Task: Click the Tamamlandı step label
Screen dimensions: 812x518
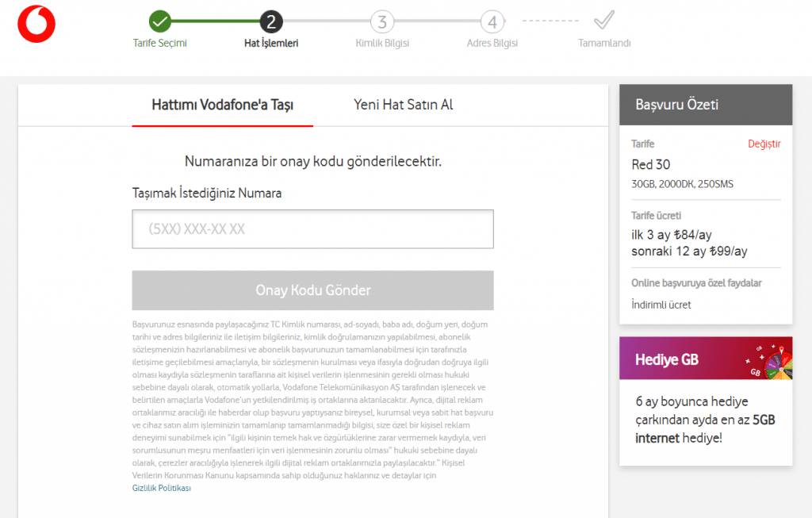Action: point(604,43)
